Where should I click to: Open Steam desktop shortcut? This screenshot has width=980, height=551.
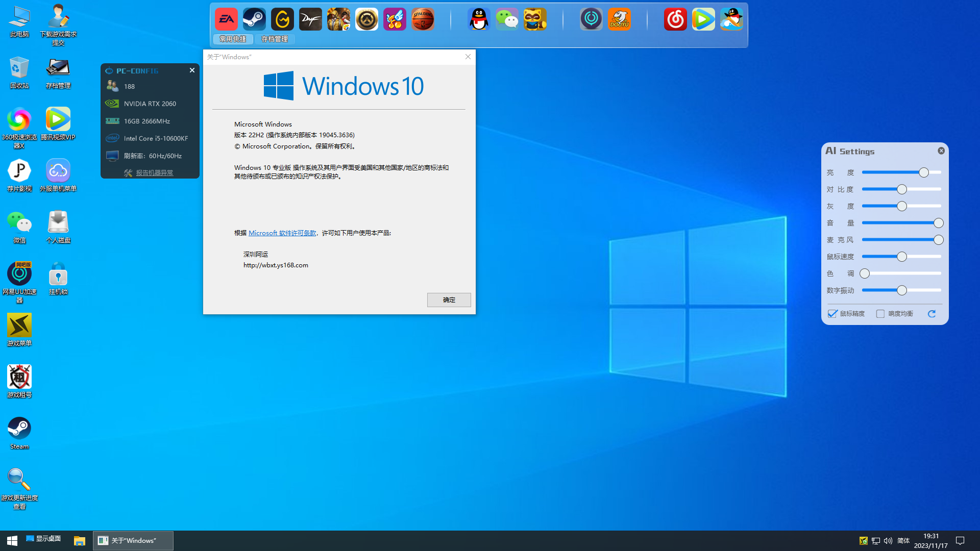[19, 433]
